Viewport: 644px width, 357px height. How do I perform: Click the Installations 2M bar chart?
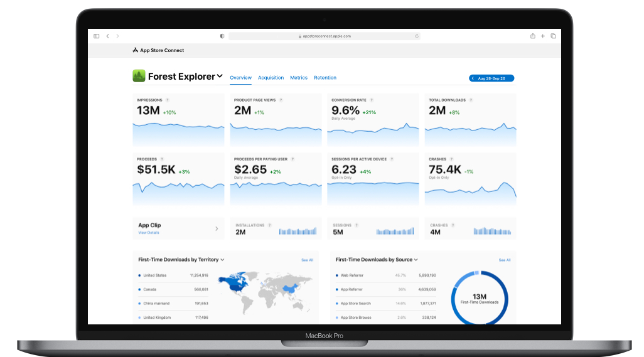tap(298, 231)
